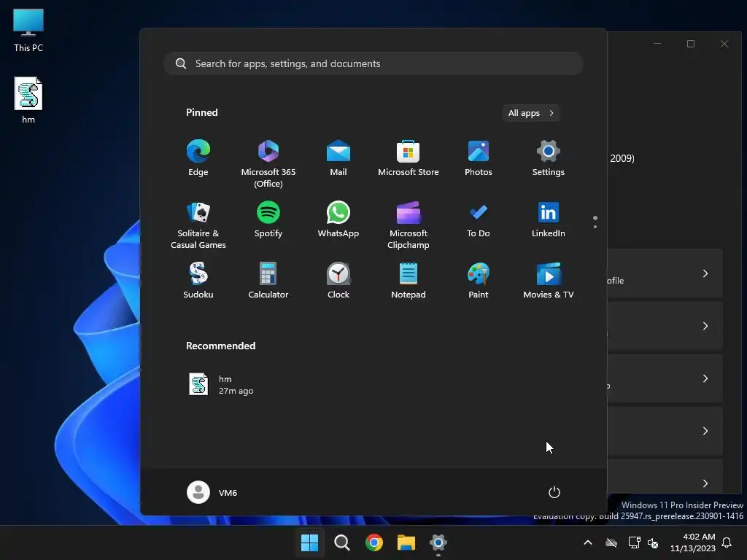Open File Explorer from taskbar
Screen dimensions: 747x560
pyautogui.click(x=406, y=542)
